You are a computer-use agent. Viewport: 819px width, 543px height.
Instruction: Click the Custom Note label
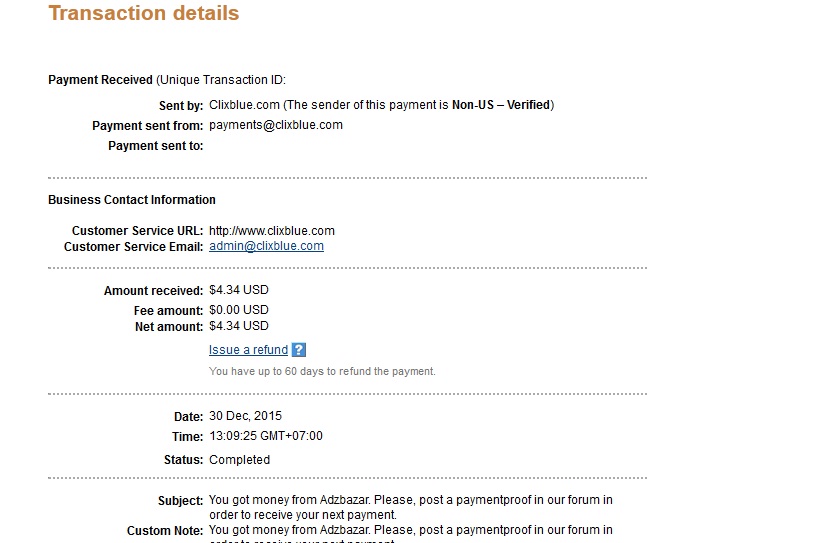tap(165, 531)
